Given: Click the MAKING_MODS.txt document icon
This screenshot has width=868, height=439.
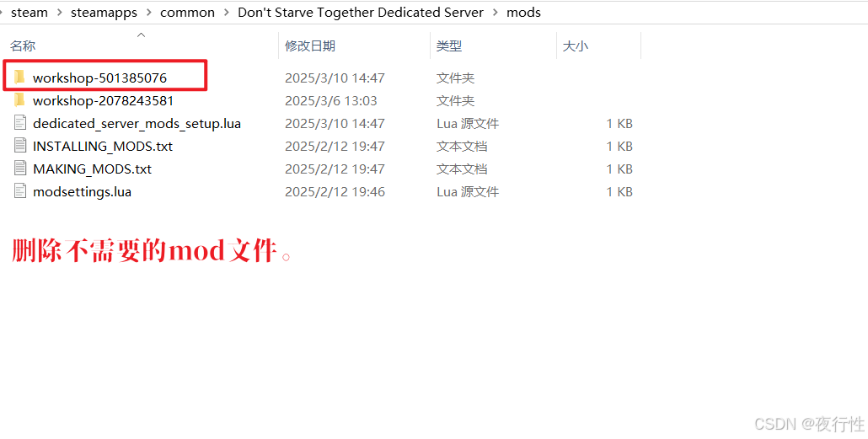Looking at the screenshot, I should (x=20, y=169).
